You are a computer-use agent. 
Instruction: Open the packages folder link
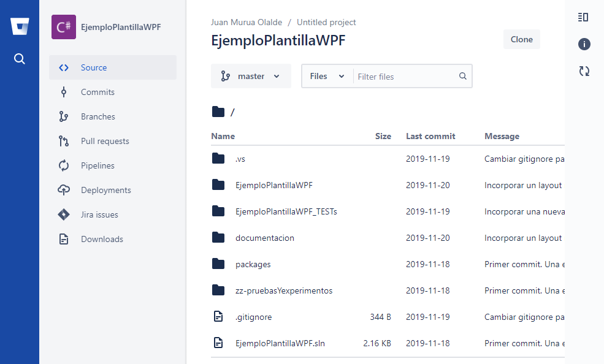pos(253,264)
